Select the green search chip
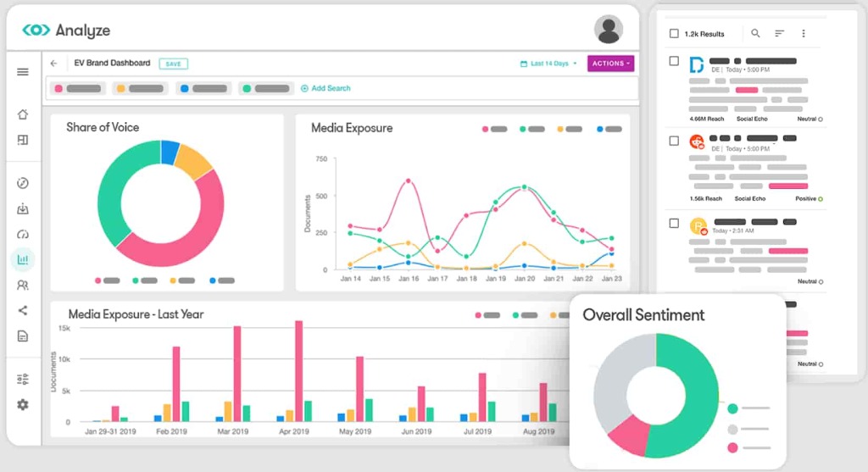868x472 pixels. pos(266,88)
